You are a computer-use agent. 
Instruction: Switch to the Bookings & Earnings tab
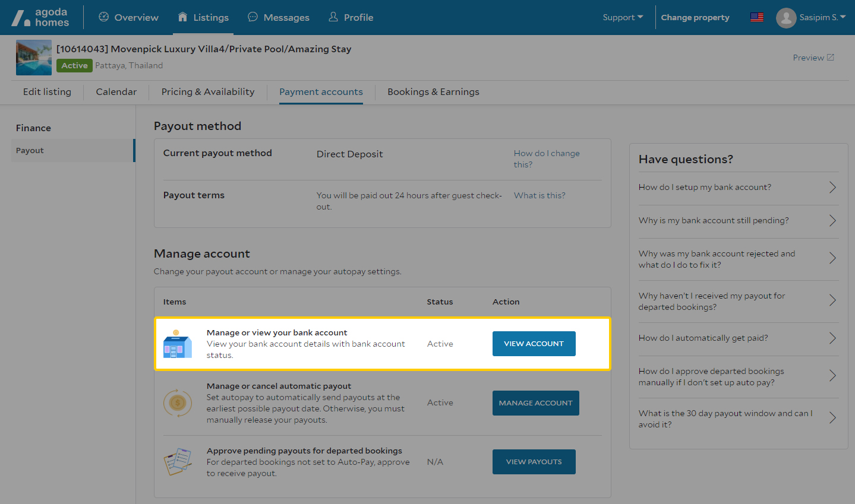(433, 92)
